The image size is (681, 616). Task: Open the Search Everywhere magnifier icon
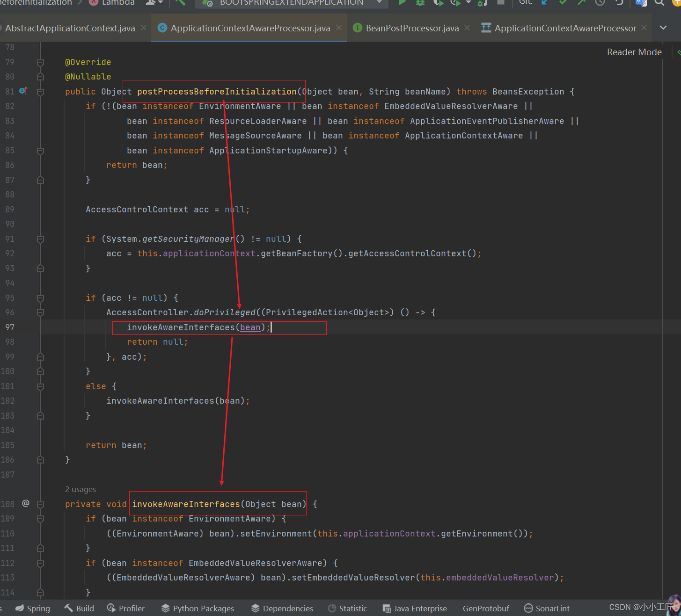(x=659, y=2)
